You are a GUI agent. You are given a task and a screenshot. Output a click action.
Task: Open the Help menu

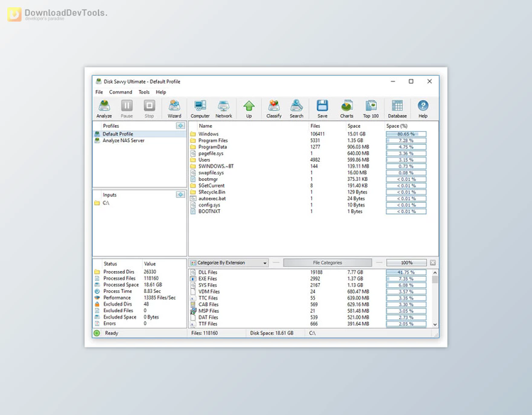161,92
